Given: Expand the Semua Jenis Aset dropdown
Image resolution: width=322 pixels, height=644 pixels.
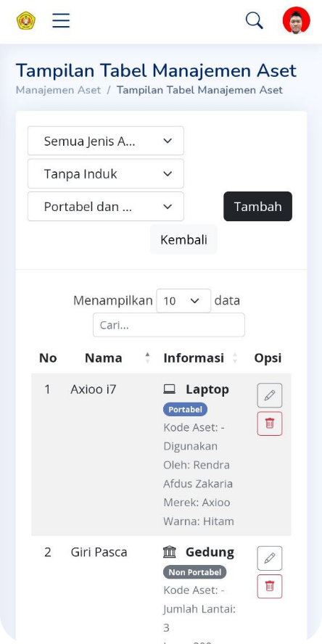Looking at the screenshot, I should (x=106, y=141).
